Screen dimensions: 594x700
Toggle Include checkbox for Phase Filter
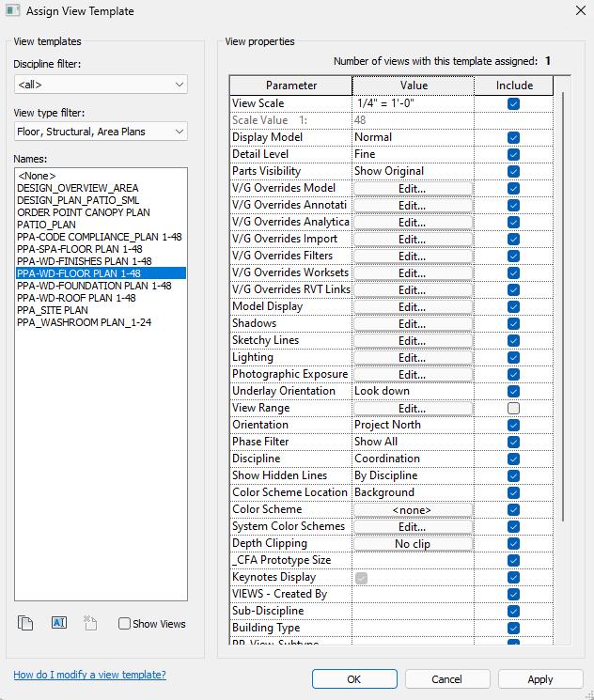[513, 442]
